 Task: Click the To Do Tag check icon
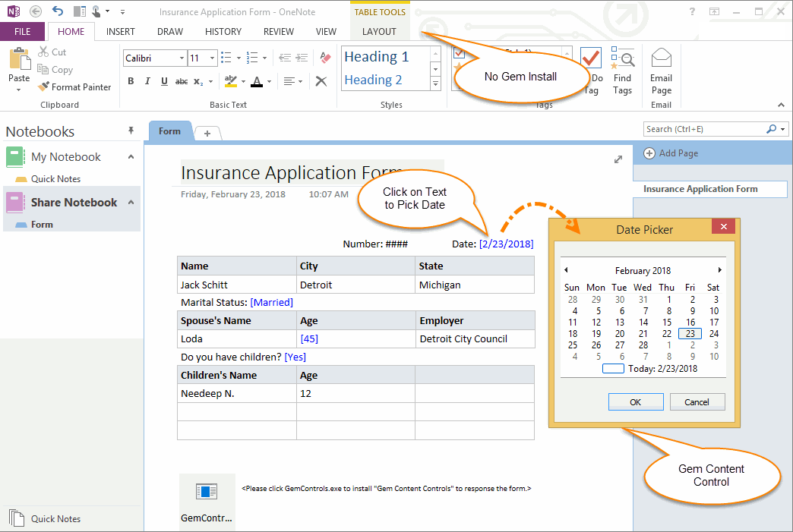(591, 58)
